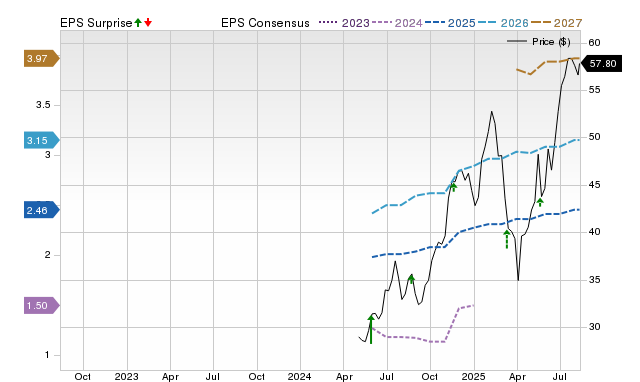
Task: Click the 55 price axis label
Action: coord(594,90)
